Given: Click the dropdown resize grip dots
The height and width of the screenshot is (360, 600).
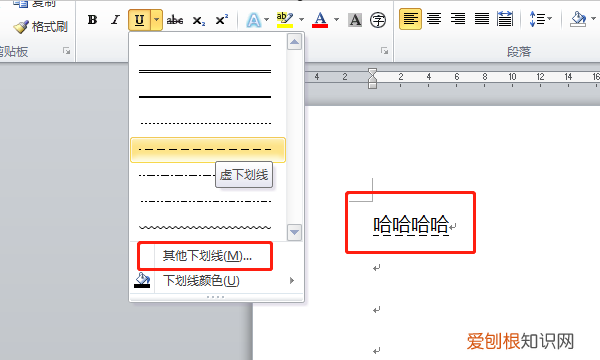Looking at the screenshot, I should tap(216, 297).
